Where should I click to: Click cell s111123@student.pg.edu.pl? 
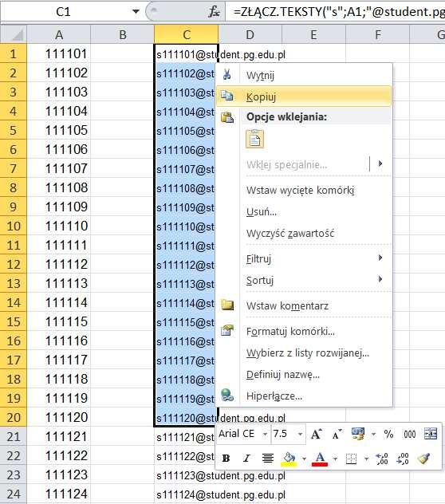[x=186, y=475]
